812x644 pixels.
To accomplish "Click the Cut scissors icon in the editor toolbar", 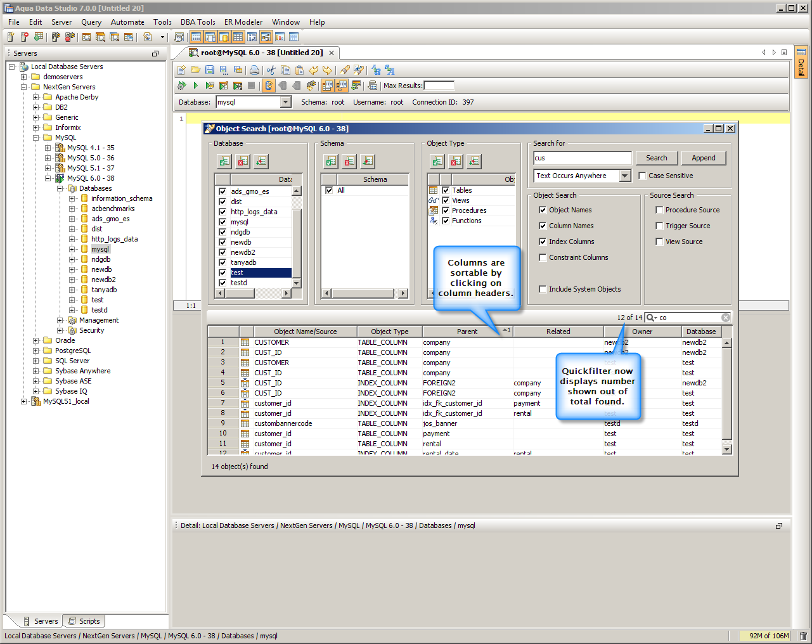I will 271,70.
